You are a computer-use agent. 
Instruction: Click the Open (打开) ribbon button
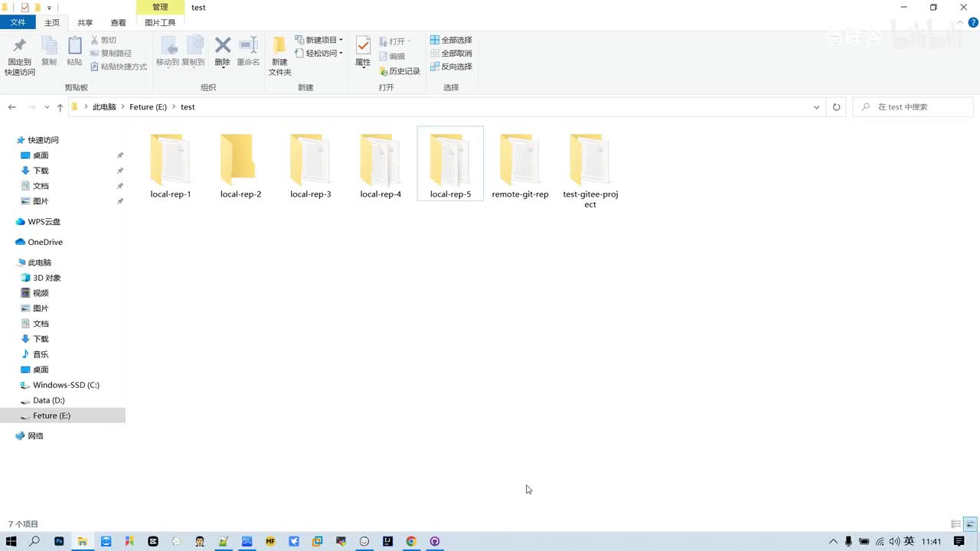point(395,41)
